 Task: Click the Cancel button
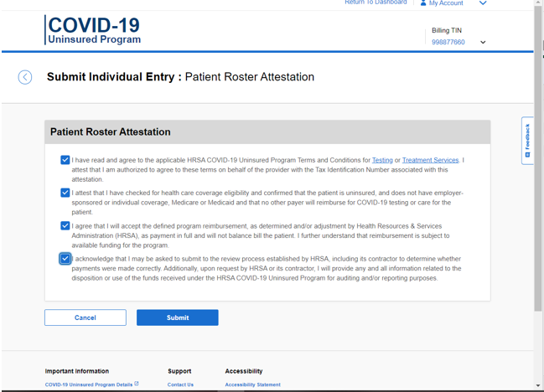click(85, 317)
